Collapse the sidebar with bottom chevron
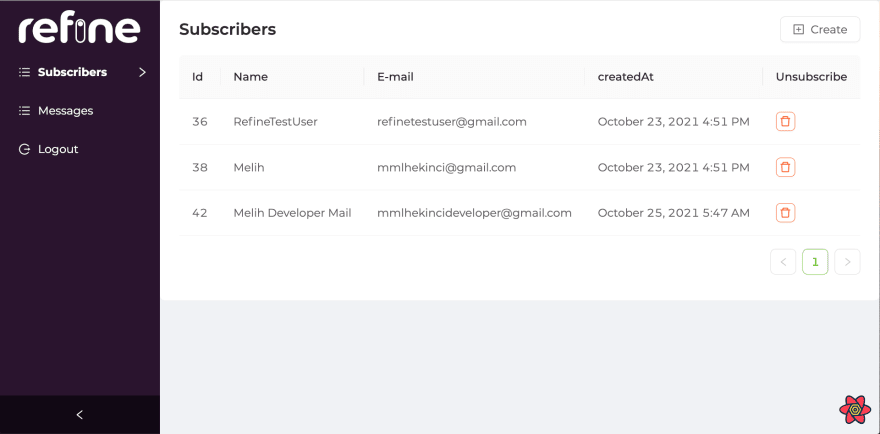The height and width of the screenshot is (434, 880). tap(80, 414)
